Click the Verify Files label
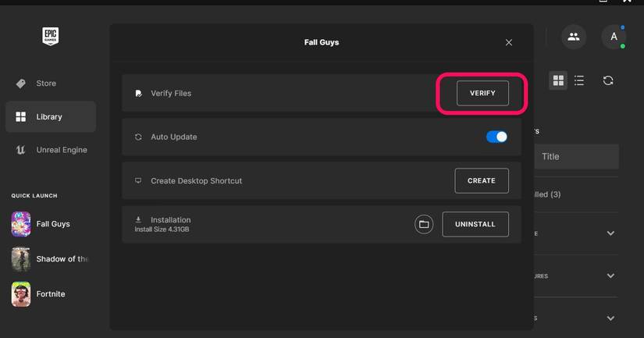Image resolution: width=644 pixels, height=338 pixels. (x=171, y=93)
